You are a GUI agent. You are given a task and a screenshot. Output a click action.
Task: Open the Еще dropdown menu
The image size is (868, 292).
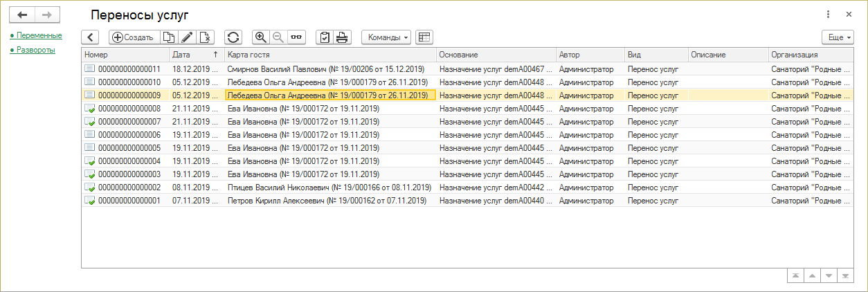point(838,37)
